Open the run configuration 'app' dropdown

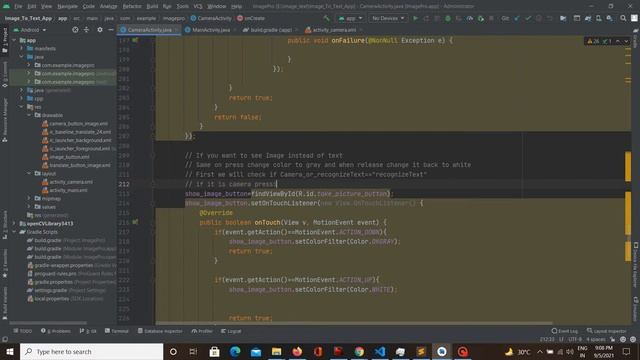point(350,18)
